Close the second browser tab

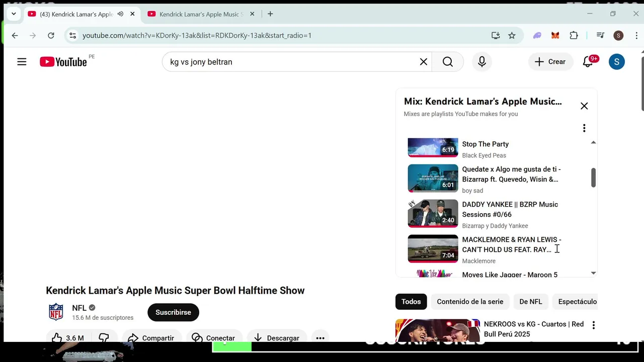coord(252,14)
